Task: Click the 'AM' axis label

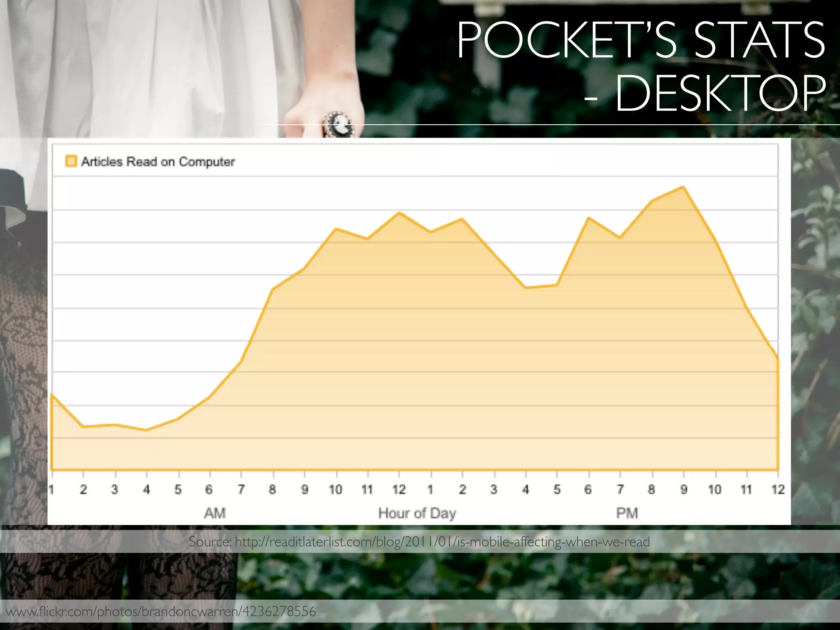Action: click(215, 513)
